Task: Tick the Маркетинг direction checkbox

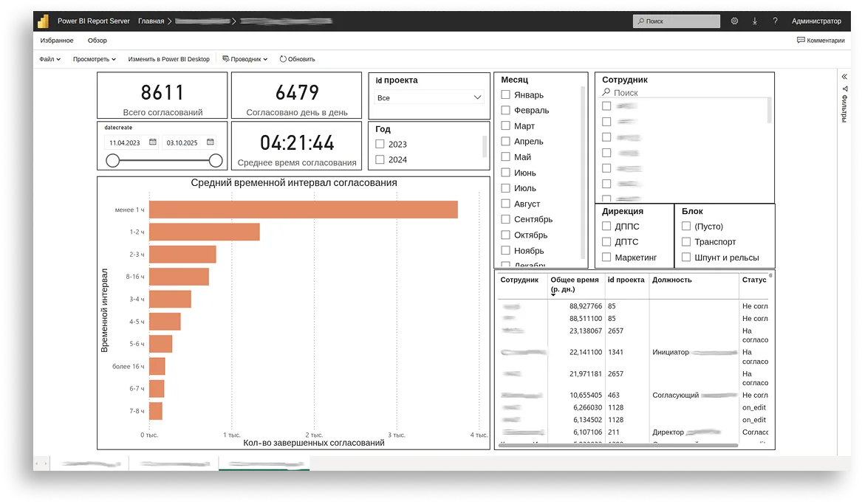Action: (x=607, y=258)
